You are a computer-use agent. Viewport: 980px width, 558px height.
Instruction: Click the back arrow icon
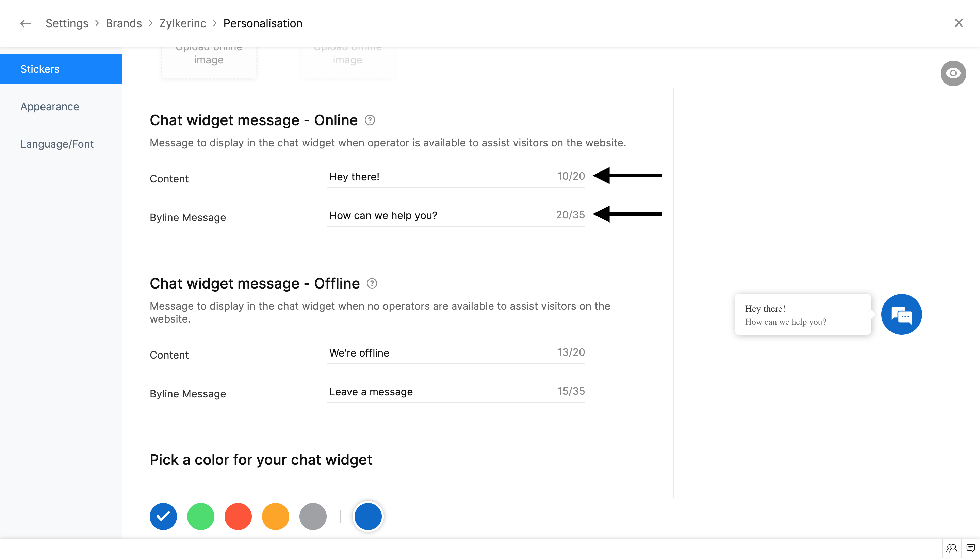click(25, 23)
